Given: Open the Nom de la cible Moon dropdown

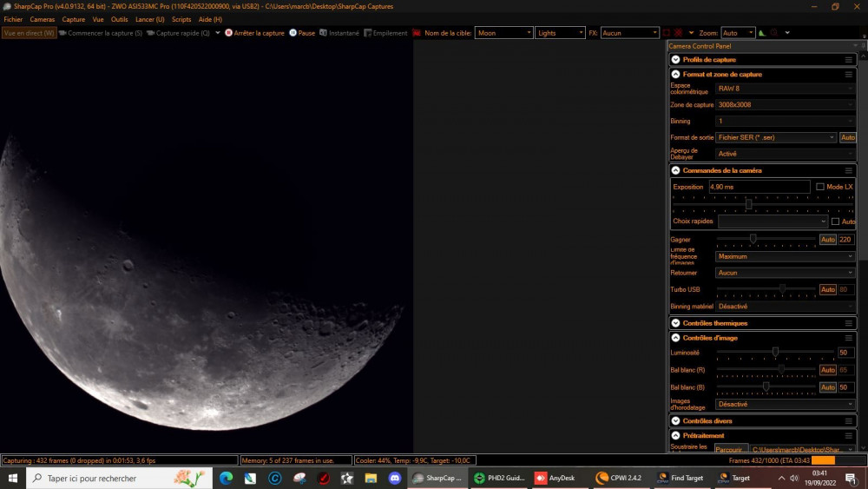Looking at the screenshot, I should click(503, 33).
